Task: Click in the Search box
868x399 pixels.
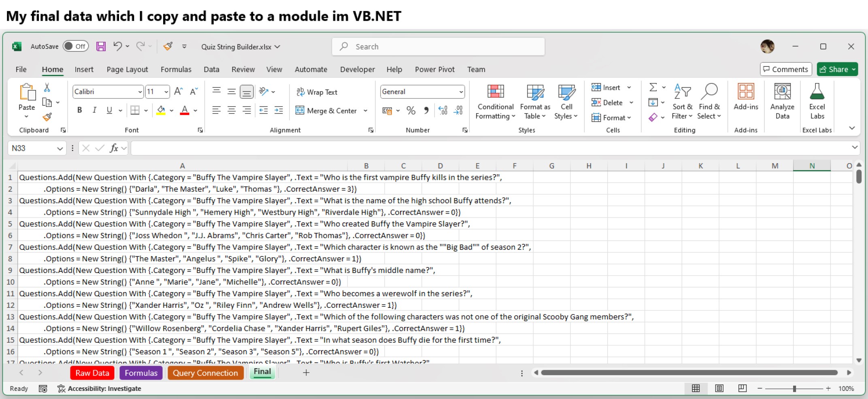Action: click(x=438, y=47)
